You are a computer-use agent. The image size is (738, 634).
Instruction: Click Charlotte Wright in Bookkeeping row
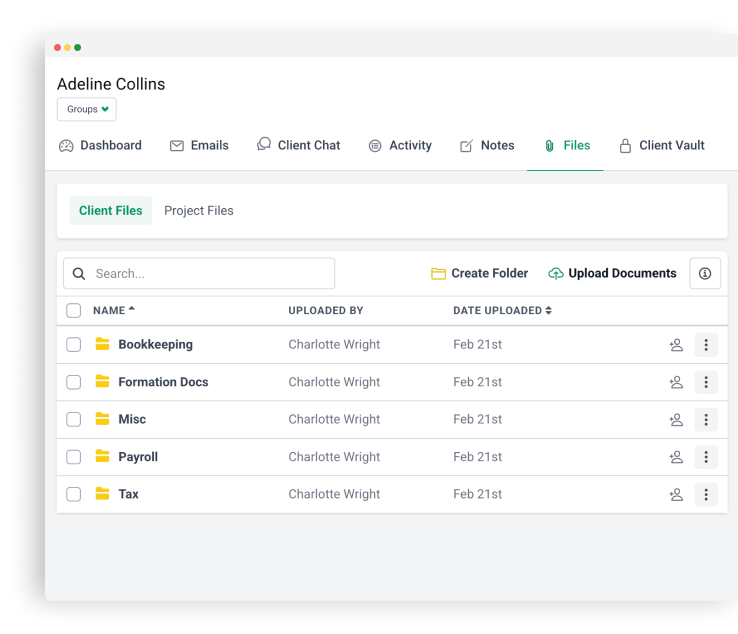[x=334, y=345]
